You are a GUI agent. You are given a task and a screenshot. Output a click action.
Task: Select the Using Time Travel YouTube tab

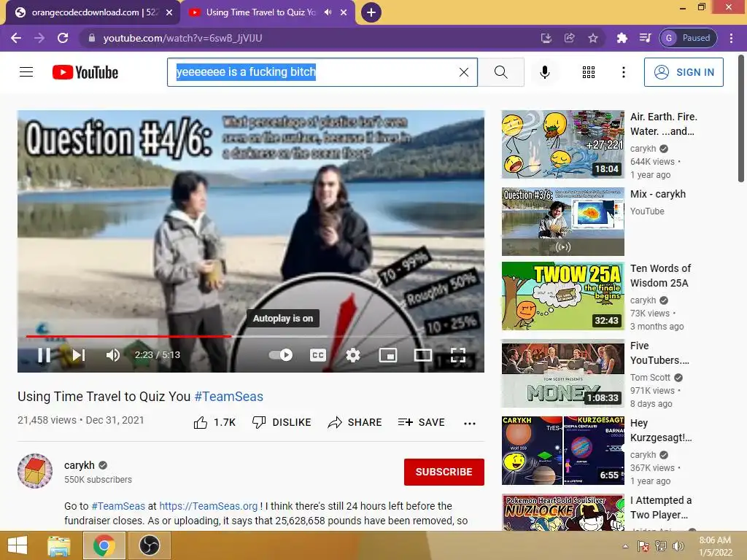coord(260,12)
